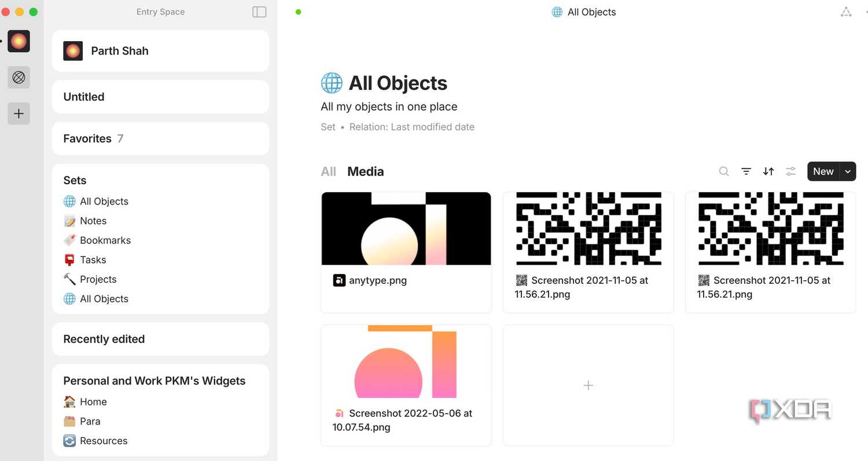Collapse the Sets widget header

(75, 180)
